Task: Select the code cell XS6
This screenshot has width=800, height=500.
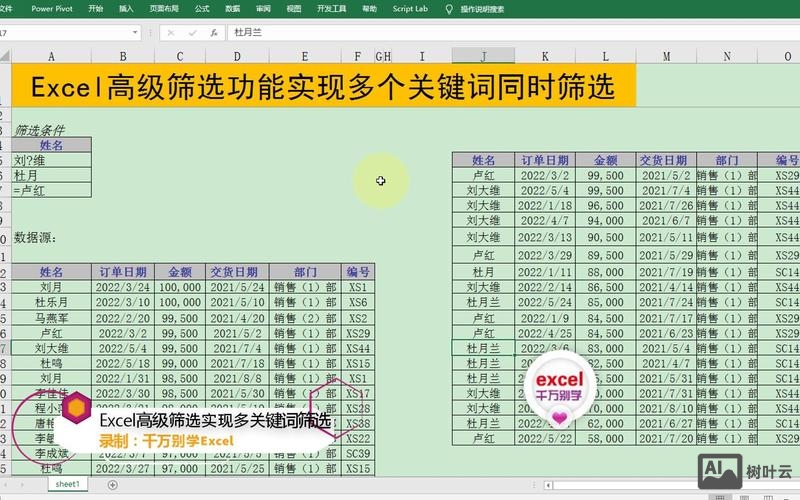Action: coord(358,303)
